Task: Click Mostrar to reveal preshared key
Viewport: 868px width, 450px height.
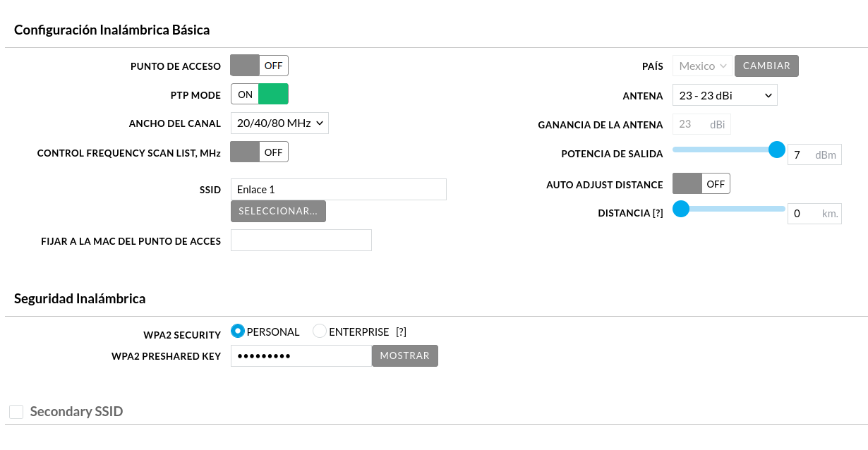Action: click(404, 356)
